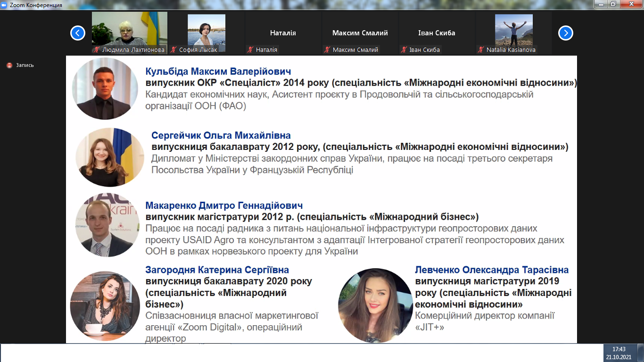The image size is (644, 362).
Task: Click muted mic icon for Людмила Лахтионова
Action: (97, 49)
